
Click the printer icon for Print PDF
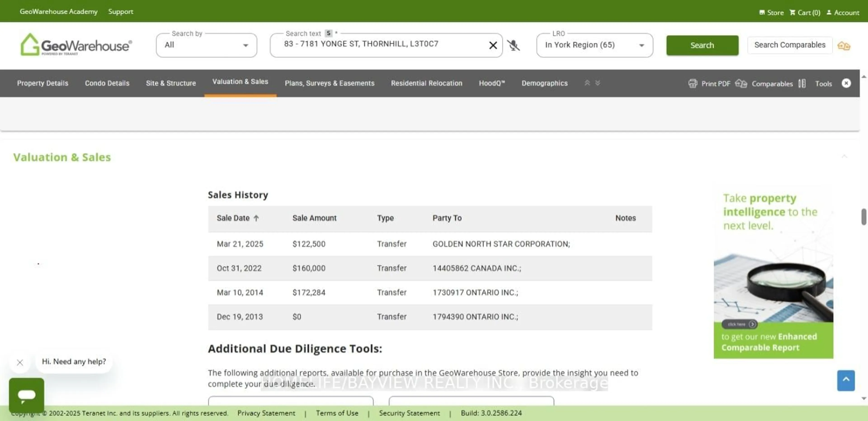692,83
